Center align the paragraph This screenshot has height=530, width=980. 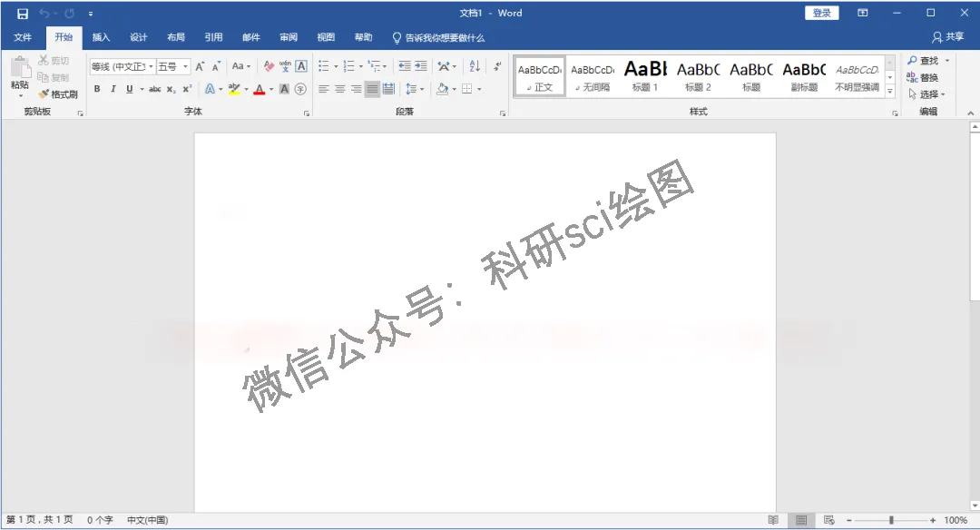340,89
